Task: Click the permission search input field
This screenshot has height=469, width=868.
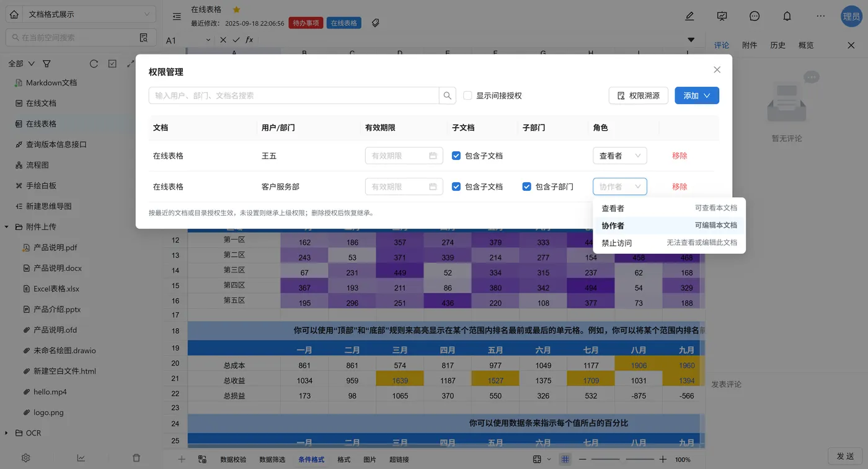Action: (x=294, y=95)
